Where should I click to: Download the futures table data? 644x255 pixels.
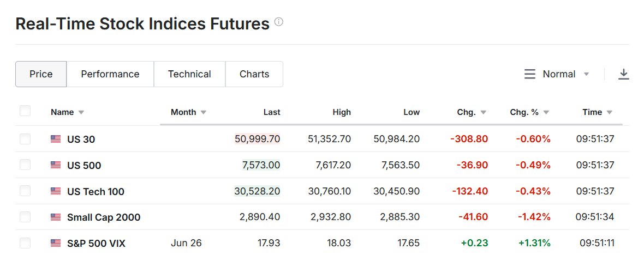coord(623,74)
